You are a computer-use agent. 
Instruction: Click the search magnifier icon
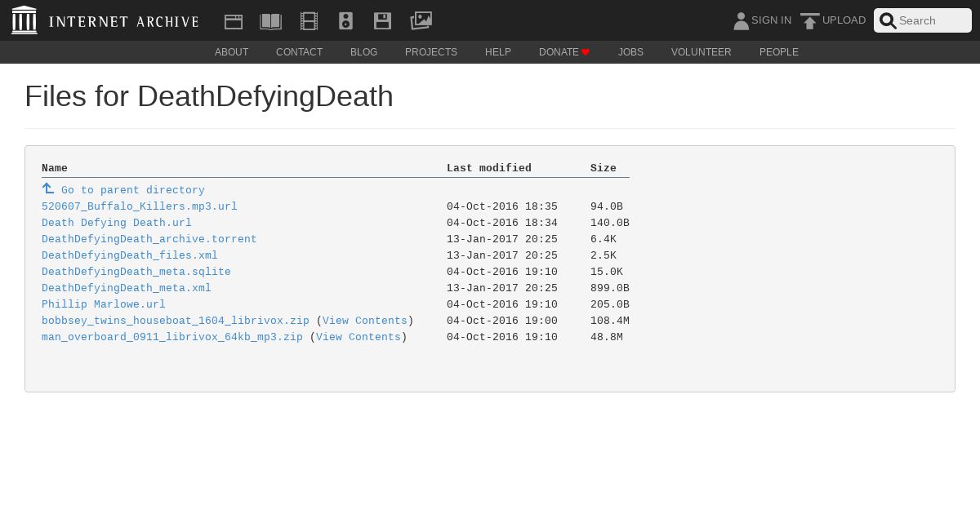(888, 20)
